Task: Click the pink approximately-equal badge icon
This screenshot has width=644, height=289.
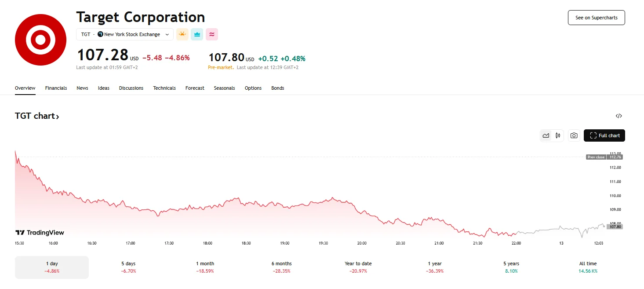Action: point(211,34)
